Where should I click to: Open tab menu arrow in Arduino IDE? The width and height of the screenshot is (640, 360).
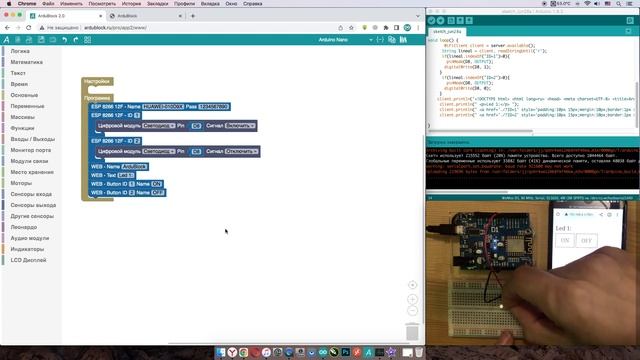pyautogui.click(x=629, y=31)
